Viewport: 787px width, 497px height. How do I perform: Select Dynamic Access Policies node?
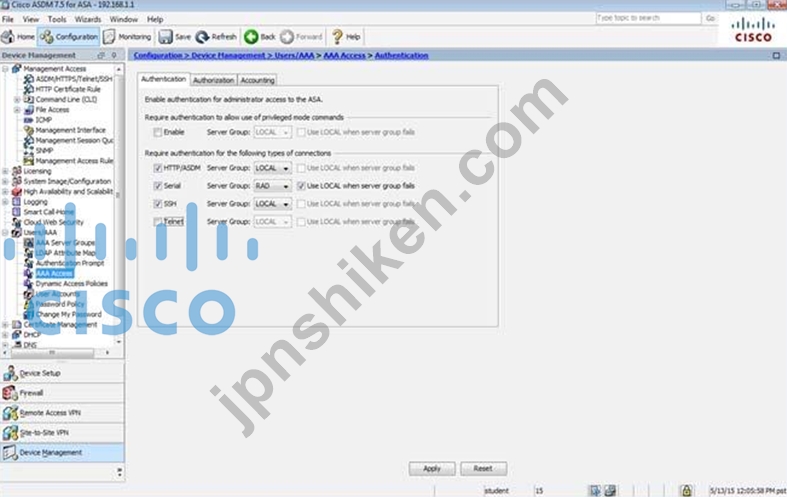click(71, 284)
